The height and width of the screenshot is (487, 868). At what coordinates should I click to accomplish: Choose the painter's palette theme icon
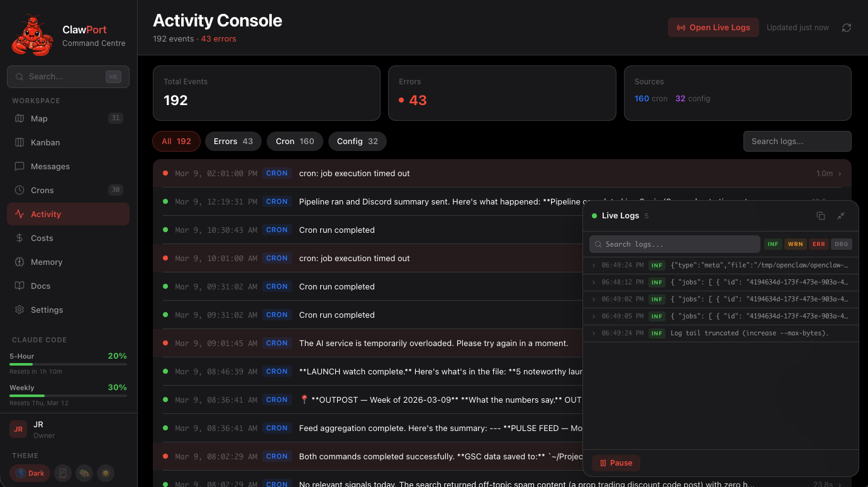pos(84,473)
